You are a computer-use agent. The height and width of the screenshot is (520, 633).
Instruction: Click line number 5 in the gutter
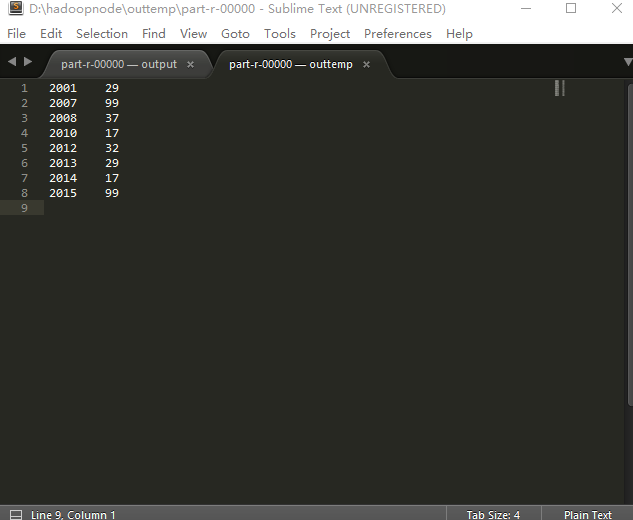[x=24, y=148]
